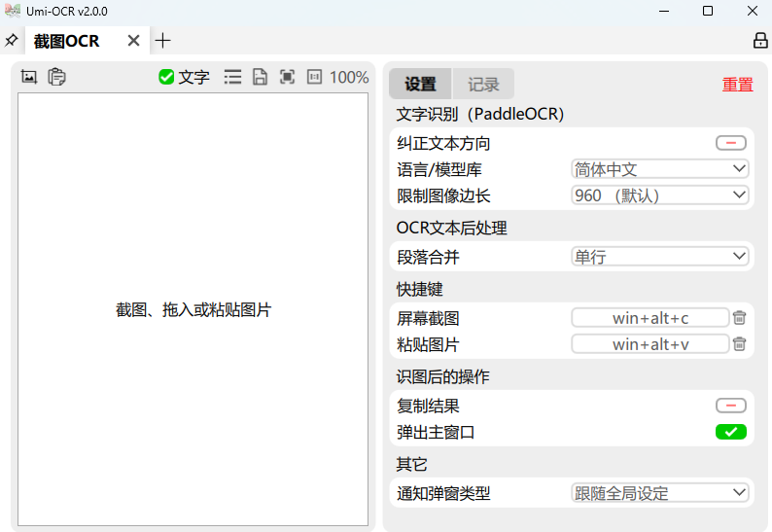This screenshot has height=532, width=772.
Task: Click the list lines icon in toolbar
Action: [232, 77]
